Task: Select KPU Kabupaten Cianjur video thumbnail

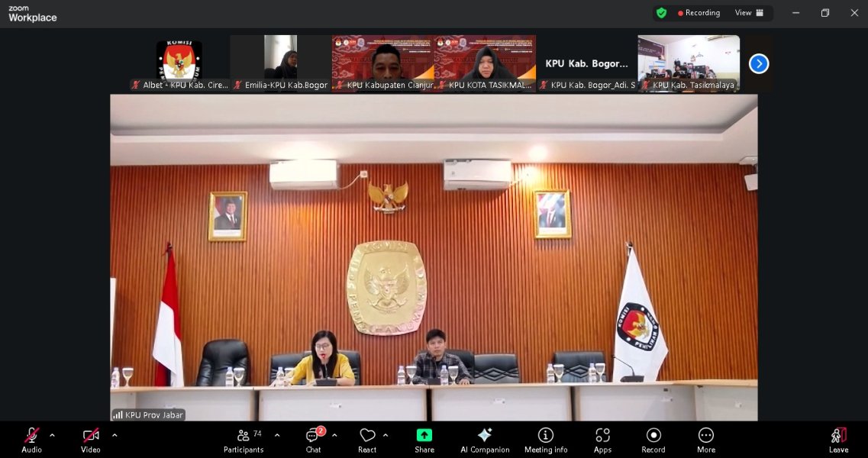Action: point(382,63)
